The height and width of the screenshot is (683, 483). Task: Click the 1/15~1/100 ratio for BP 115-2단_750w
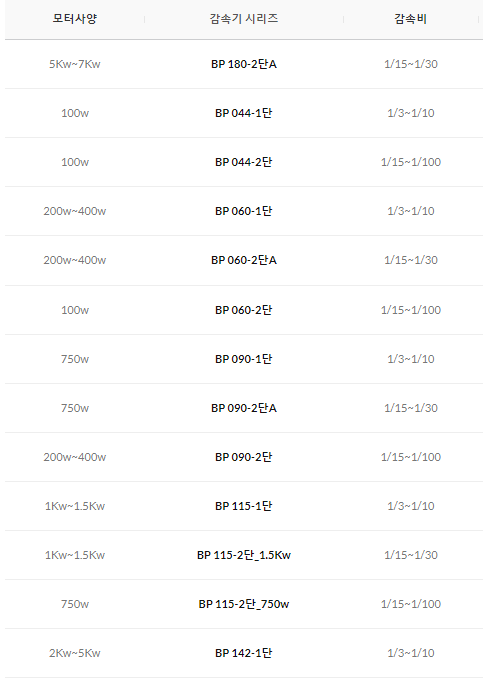(x=411, y=604)
